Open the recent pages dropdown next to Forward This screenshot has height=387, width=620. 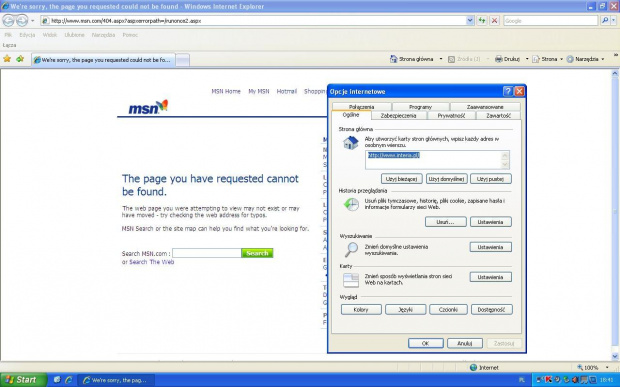(x=33, y=21)
